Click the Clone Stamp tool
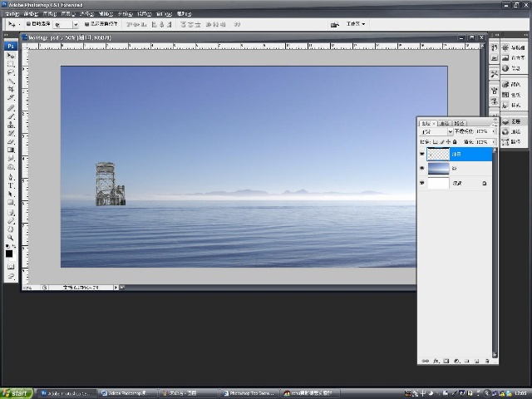The height and width of the screenshot is (399, 532). 11,125
